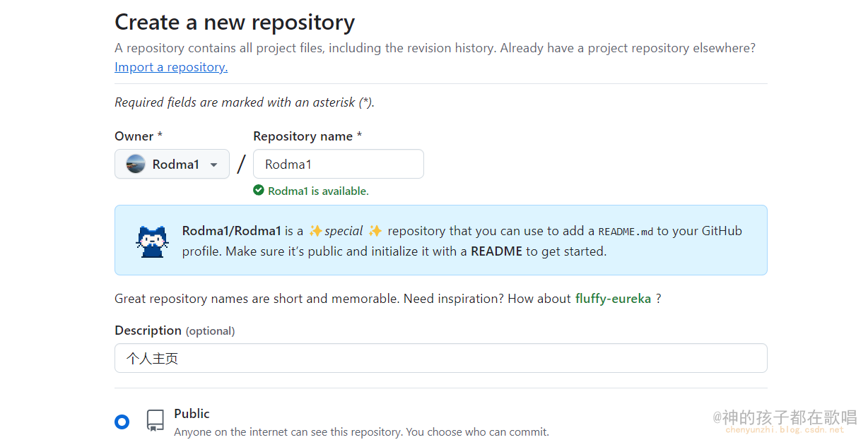Click the green availability checkmark icon
Viewport: 868px width, 447px height.
point(259,191)
